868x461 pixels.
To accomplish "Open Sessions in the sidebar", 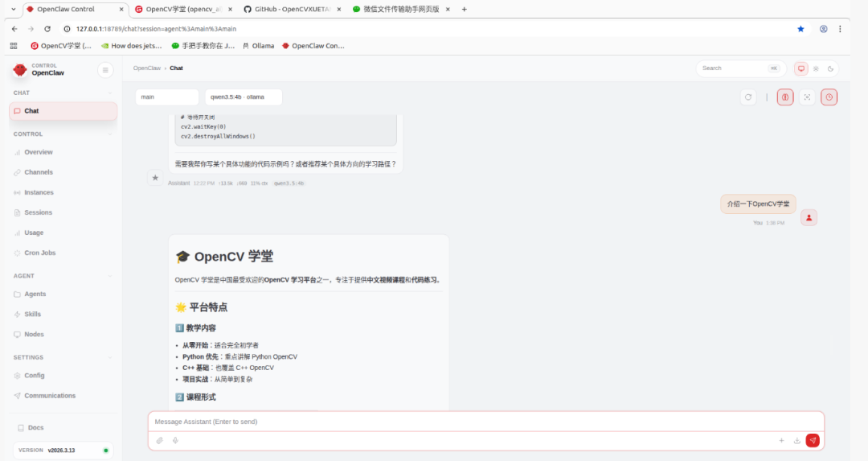I will click(38, 212).
